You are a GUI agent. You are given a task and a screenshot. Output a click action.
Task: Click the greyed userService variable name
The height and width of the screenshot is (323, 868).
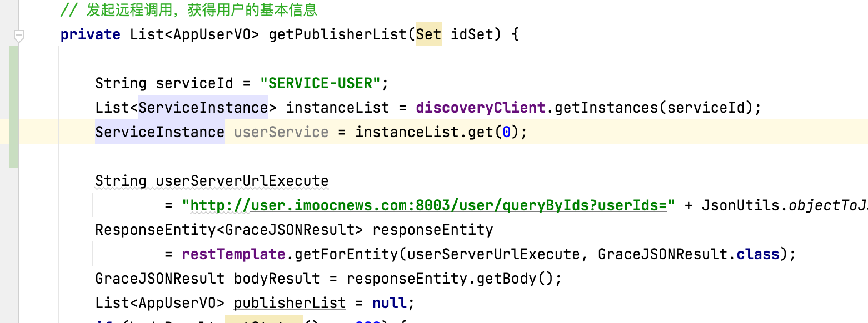pyautogui.click(x=281, y=132)
